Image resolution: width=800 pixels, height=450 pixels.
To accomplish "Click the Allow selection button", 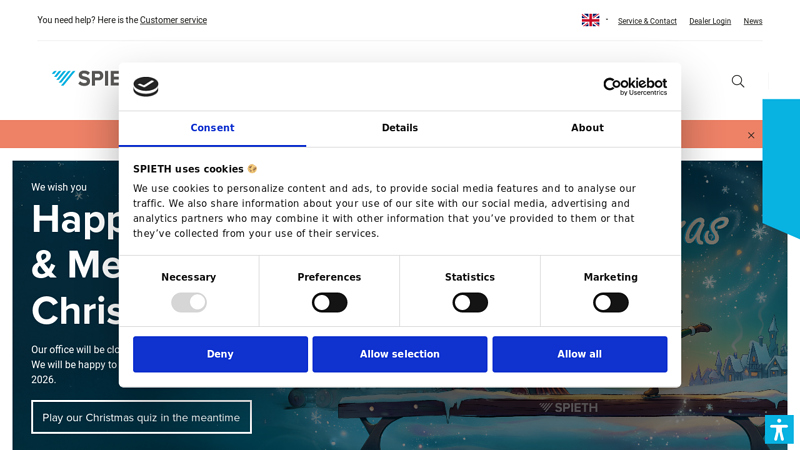I will 399,354.
